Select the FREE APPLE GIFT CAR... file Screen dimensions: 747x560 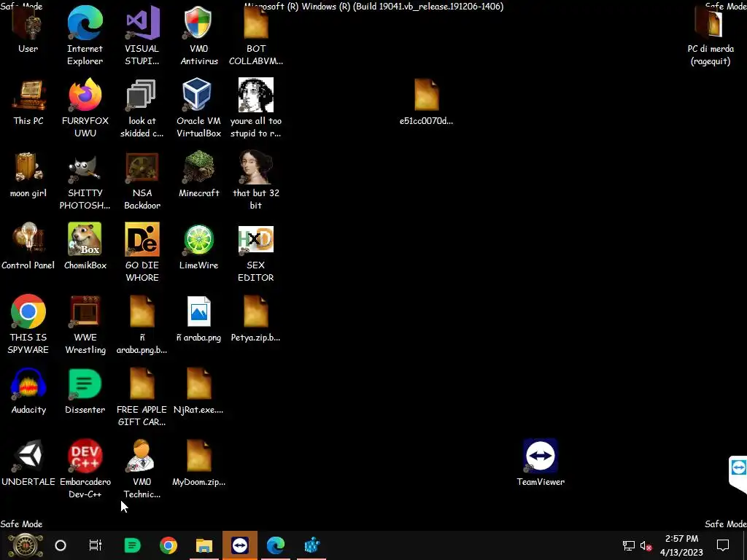[x=142, y=384]
